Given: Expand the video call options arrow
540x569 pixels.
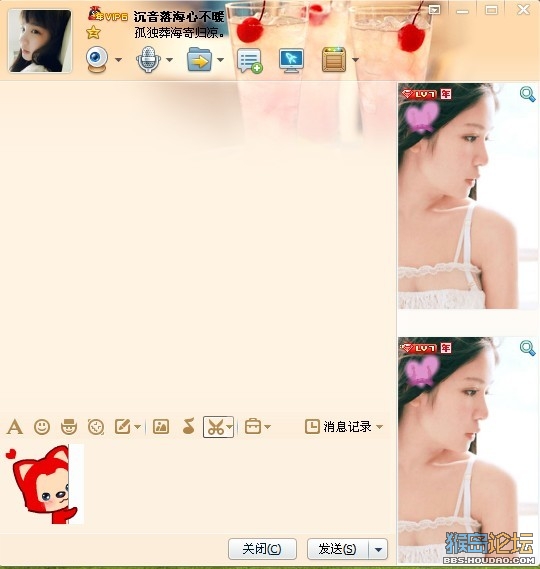Looking at the screenshot, I should [119, 60].
